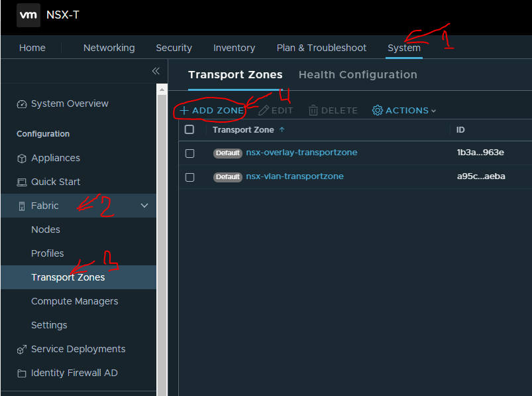Screen dimensions: 532x396
Task: Click the Actions gear icon
Action: click(x=378, y=110)
